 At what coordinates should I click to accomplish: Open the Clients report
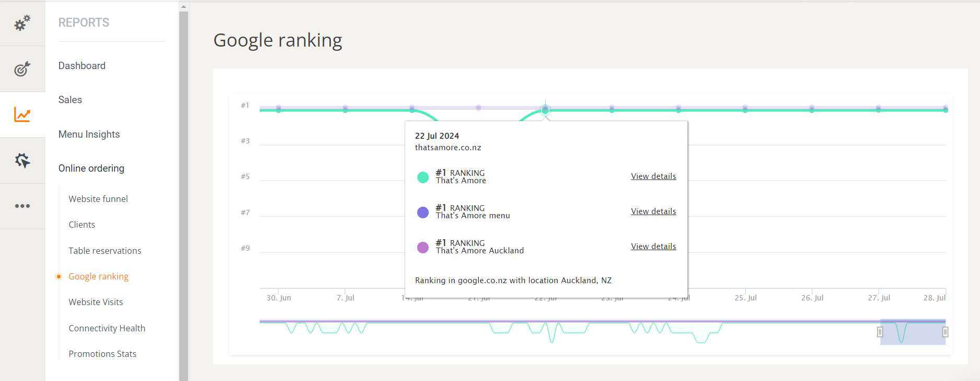pyautogui.click(x=82, y=225)
